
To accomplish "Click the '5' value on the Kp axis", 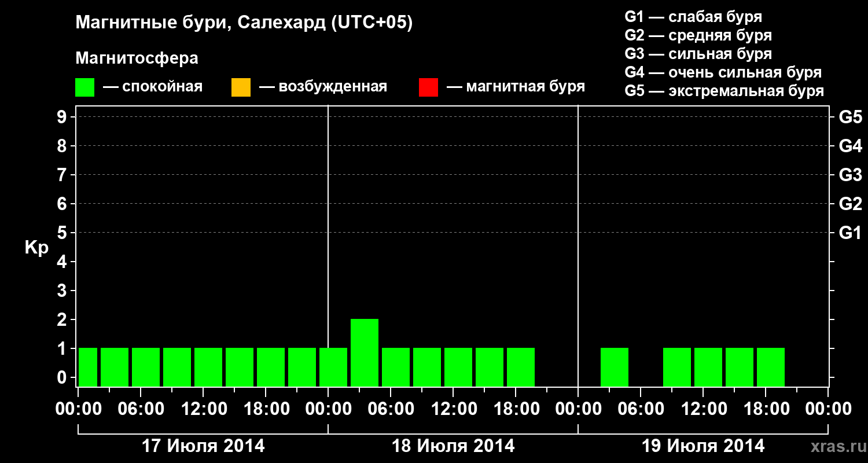I will coord(63,233).
